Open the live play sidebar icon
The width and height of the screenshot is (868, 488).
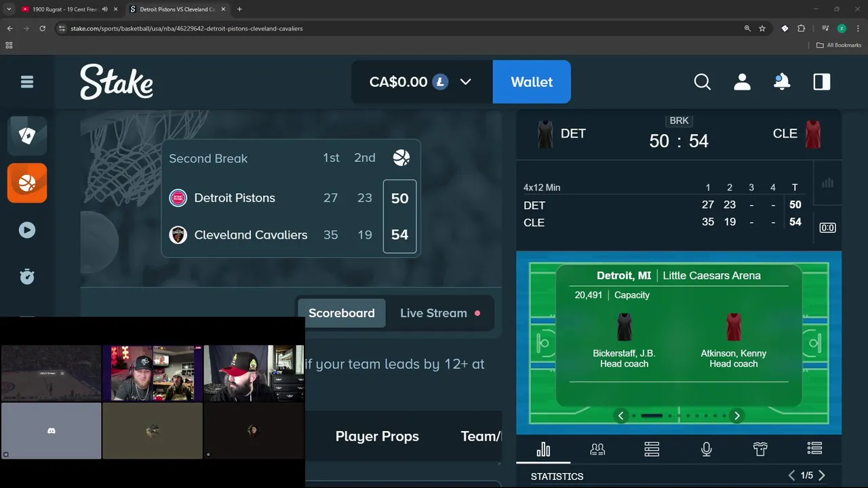pyautogui.click(x=27, y=230)
